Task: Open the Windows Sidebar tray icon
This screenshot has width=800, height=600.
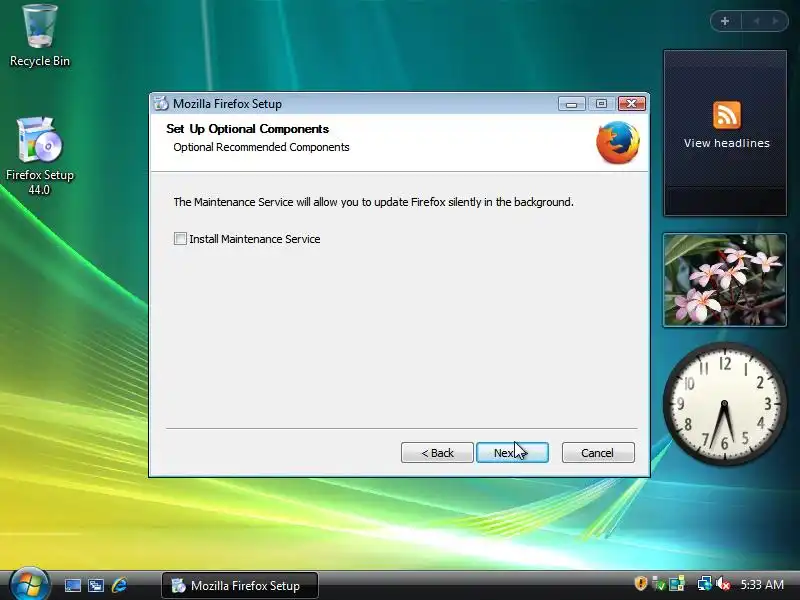Action: pos(677,584)
